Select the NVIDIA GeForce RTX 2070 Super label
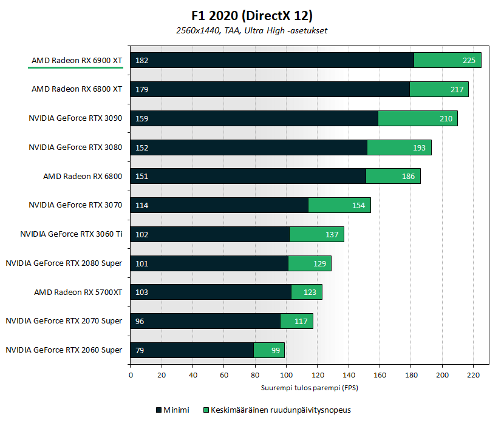The height and width of the screenshot is (423, 504). [64, 321]
